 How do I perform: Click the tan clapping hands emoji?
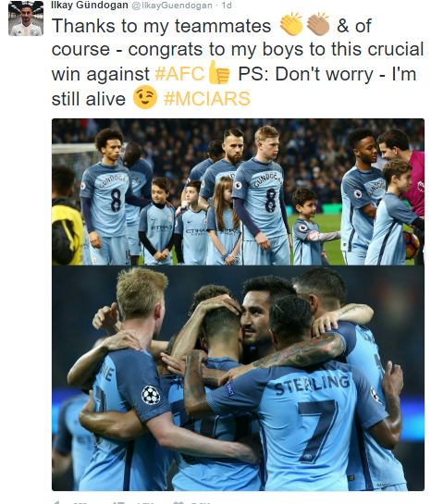tap(318, 24)
